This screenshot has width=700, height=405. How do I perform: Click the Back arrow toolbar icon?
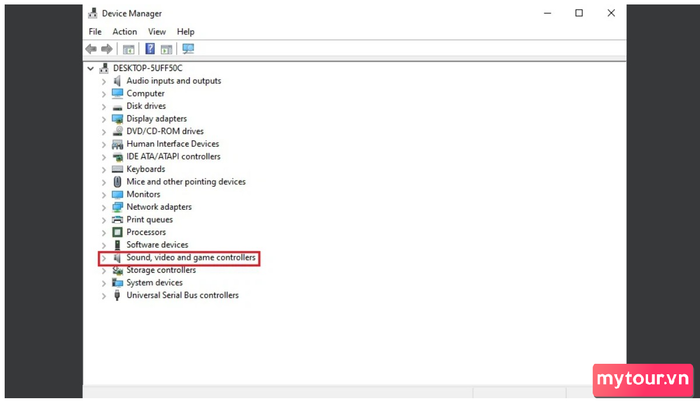91,49
